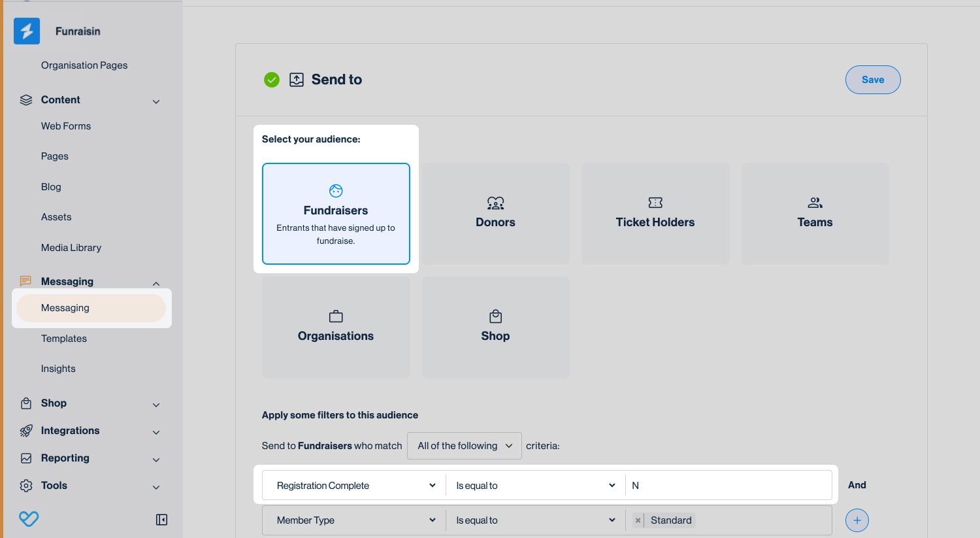Click the value field containing N

pos(728,486)
